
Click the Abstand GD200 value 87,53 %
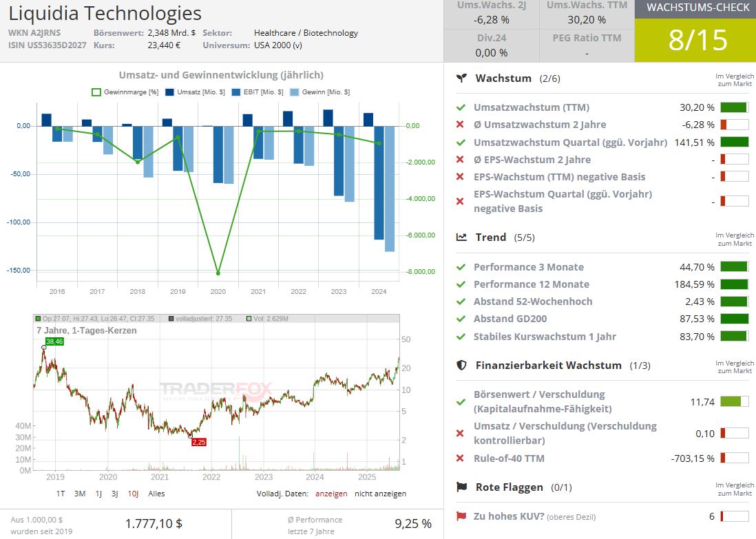[697, 319]
